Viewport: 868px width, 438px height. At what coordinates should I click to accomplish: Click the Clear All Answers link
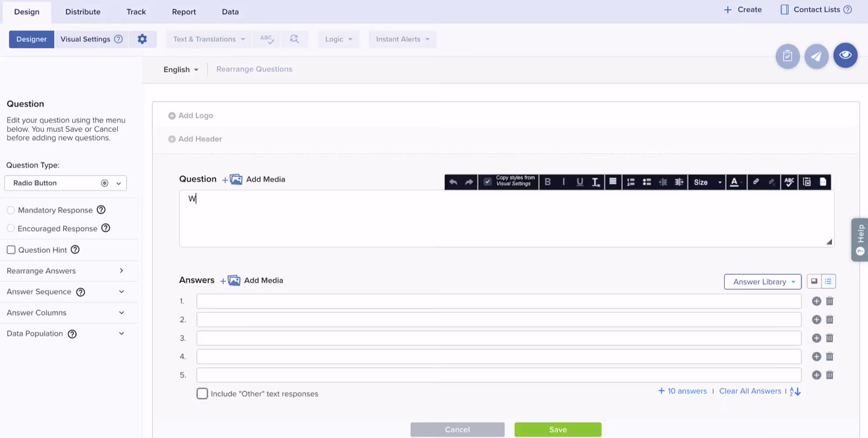coord(750,391)
